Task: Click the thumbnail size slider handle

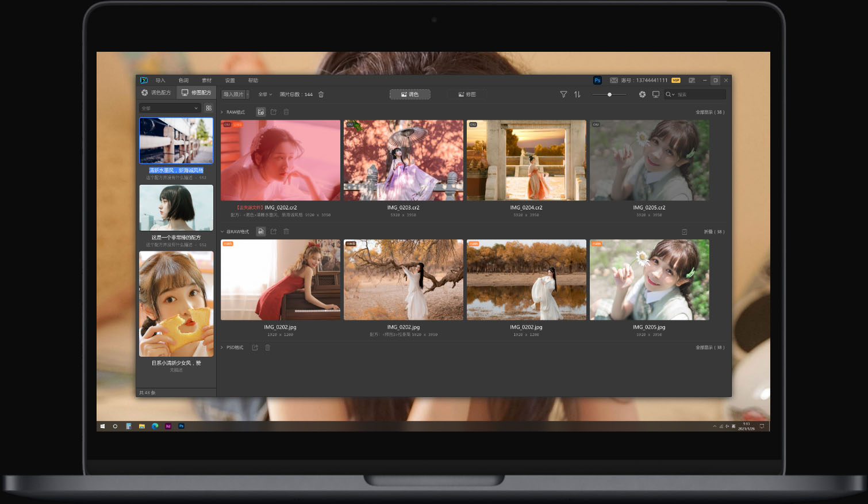Action: point(609,94)
